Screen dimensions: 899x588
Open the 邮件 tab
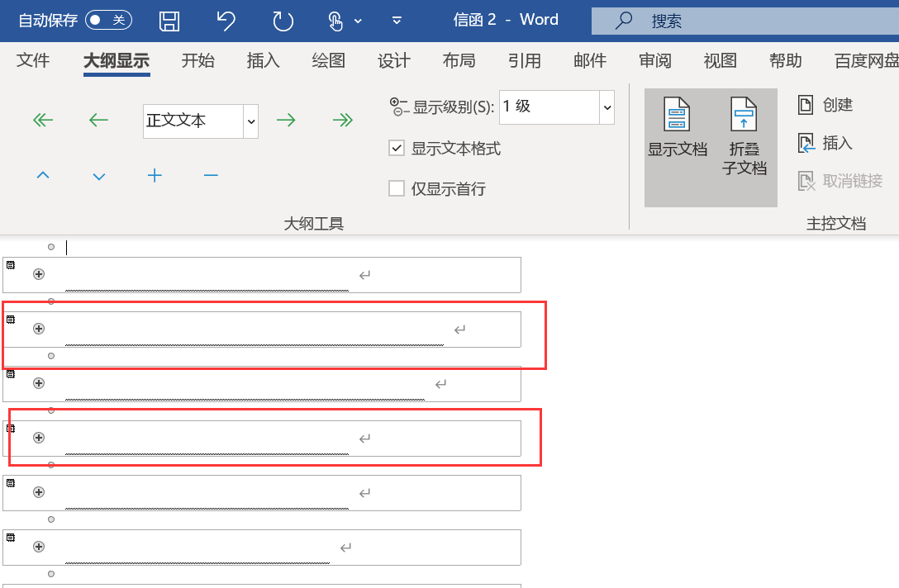[590, 60]
